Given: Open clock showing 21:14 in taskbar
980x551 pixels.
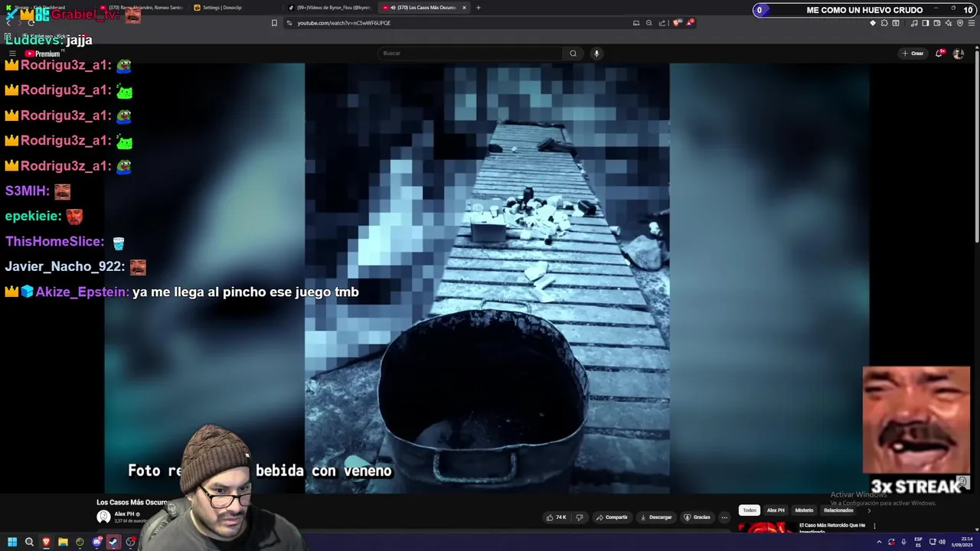Looking at the screenshot, I should tap(962, 542).
